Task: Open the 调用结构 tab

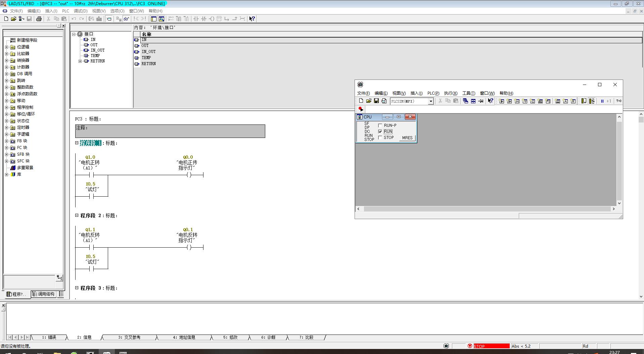Action: [44, 294]
